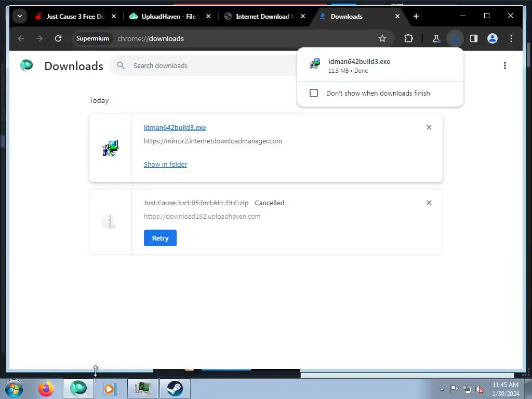Click the download192.uploadhaven.com source URL
Image resolution: width=532 pixels, height=399 pixels.
(x=202, y=217)
